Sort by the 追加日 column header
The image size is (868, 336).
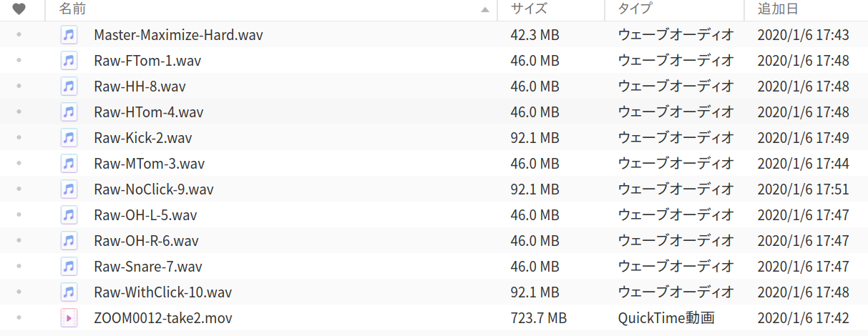(x=778, y=9)
